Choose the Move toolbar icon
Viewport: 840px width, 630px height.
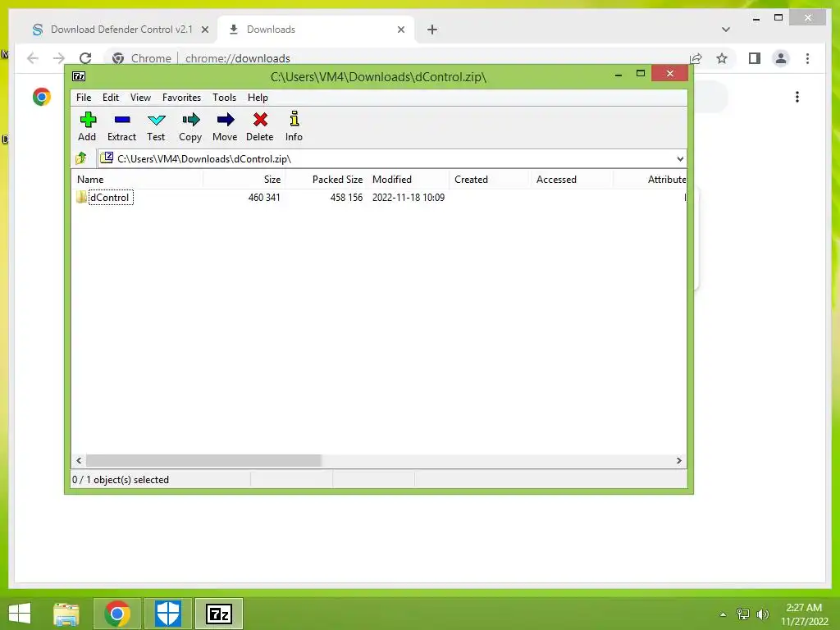[225, 126]
